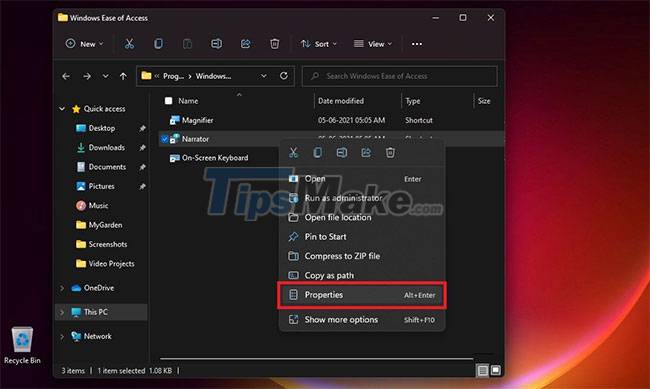This screenshot has height=389, width=650.
Task: Open the MyGarden folder in the sidebar
Action: tap(105, 225)
